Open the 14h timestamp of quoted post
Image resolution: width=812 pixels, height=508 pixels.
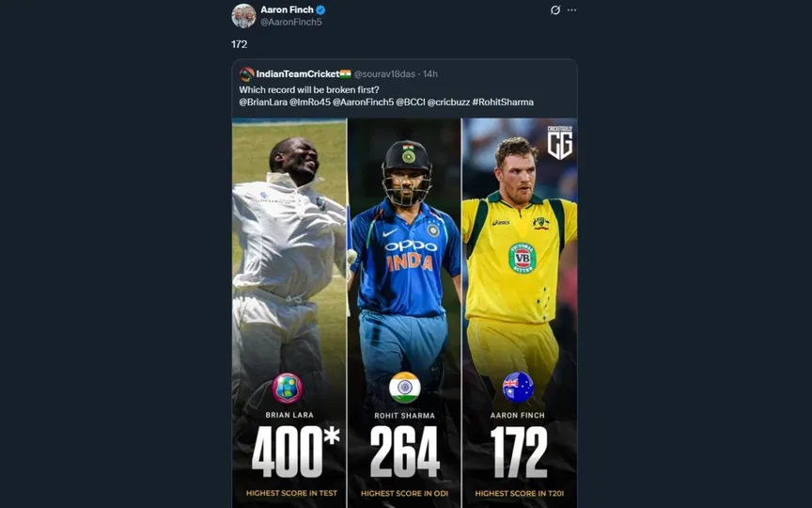click(430, 74)
